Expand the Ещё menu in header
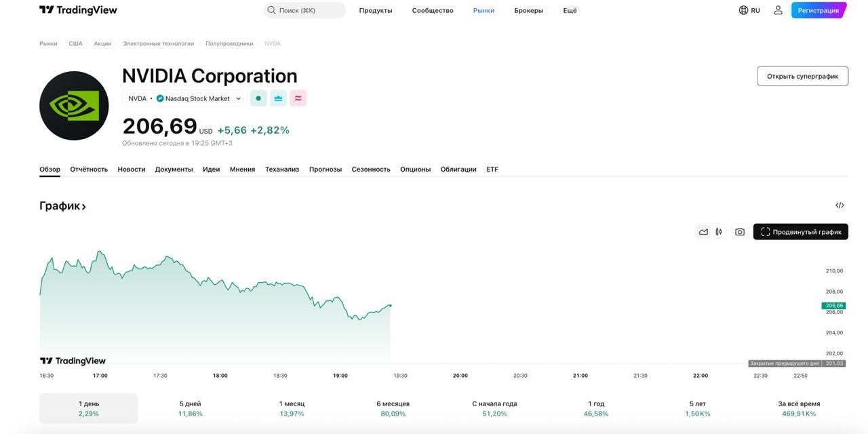 click(x=570, y=10)
